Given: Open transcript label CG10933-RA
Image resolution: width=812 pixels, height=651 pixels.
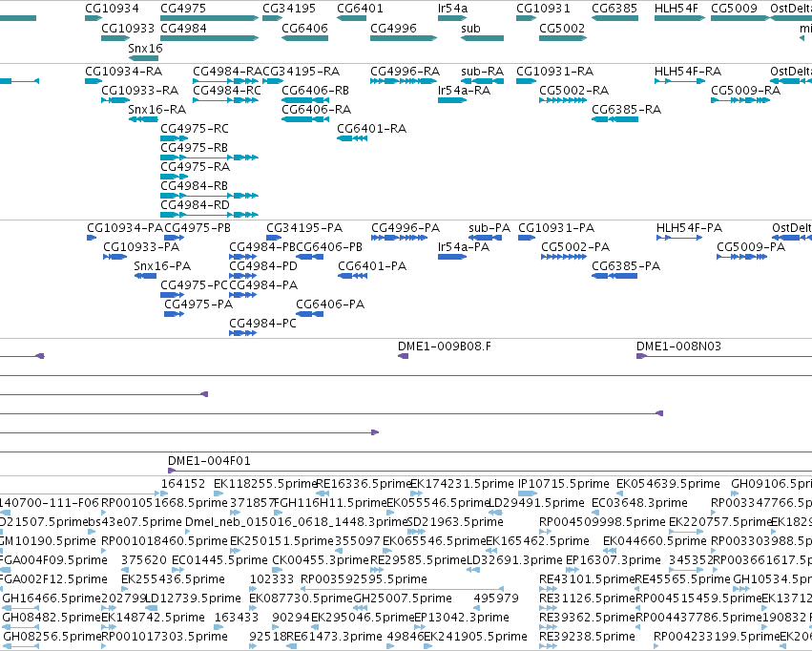Looking at the screenshot, I should [140, 90].
